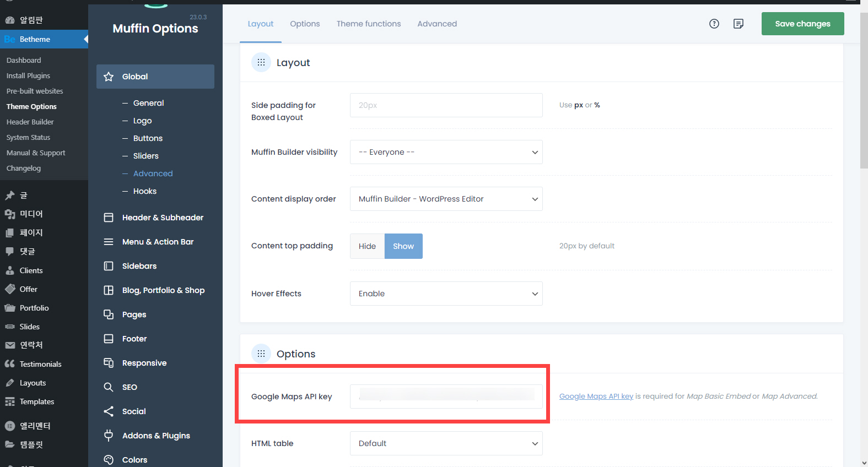Open Logo under Global

pos(142,121)
